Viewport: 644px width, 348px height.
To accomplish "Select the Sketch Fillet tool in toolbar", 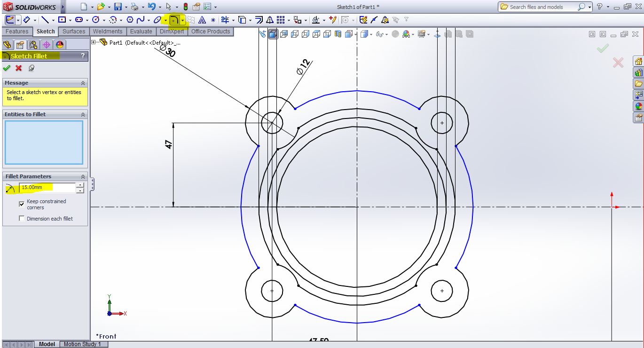I will coord(174,20).
